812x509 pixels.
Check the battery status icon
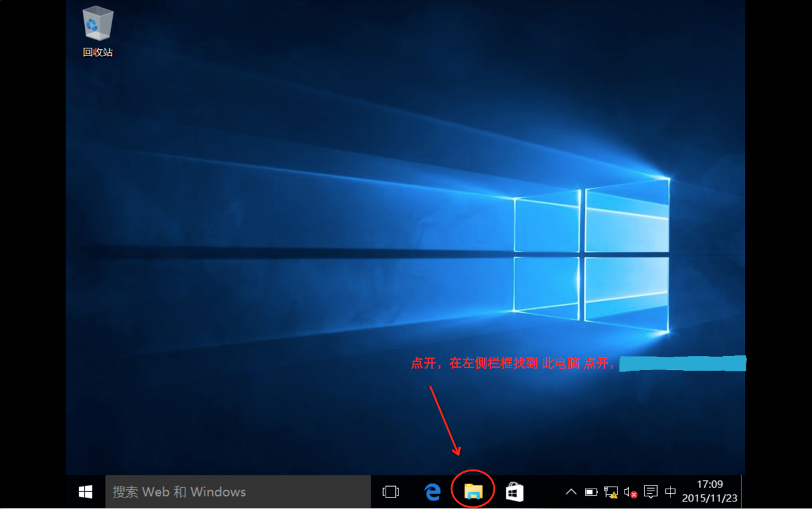coord(591,492)
